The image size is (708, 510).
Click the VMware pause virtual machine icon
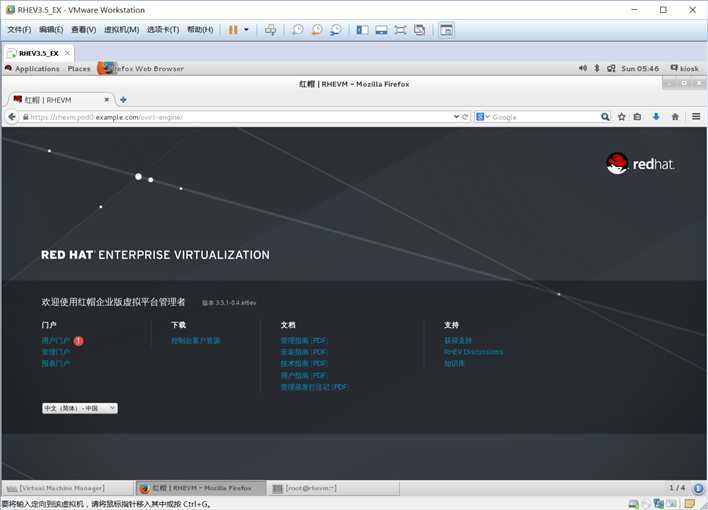click(233, 30)
